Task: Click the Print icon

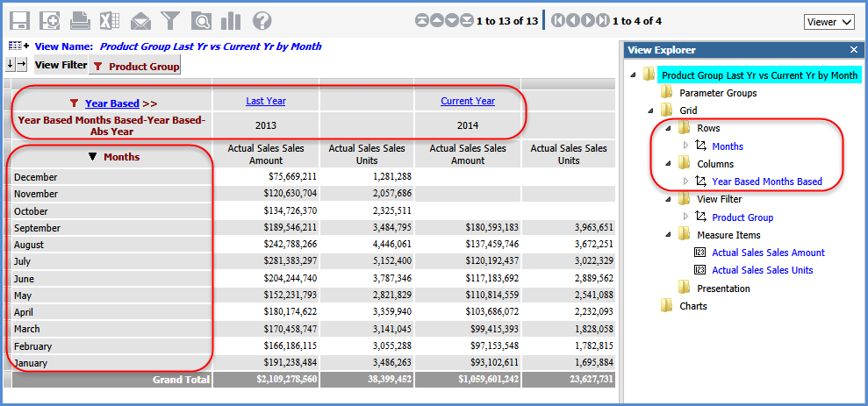Action: [x=80, y=21]
